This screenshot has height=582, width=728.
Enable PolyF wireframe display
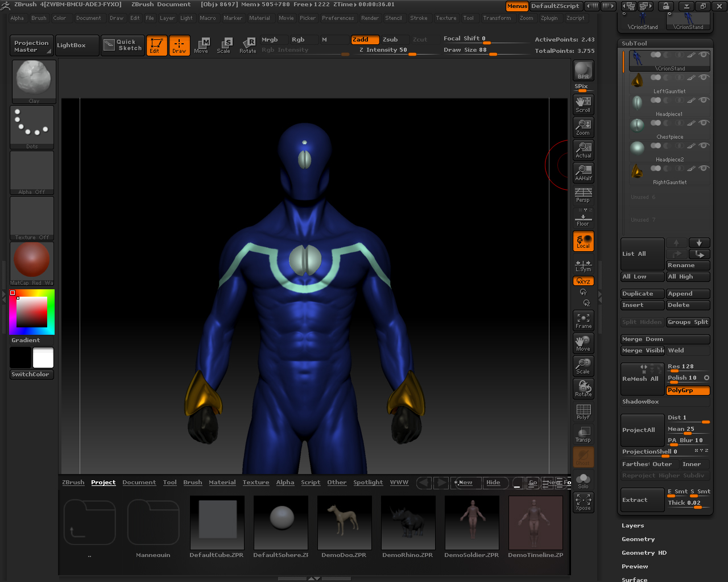[583, 411]
